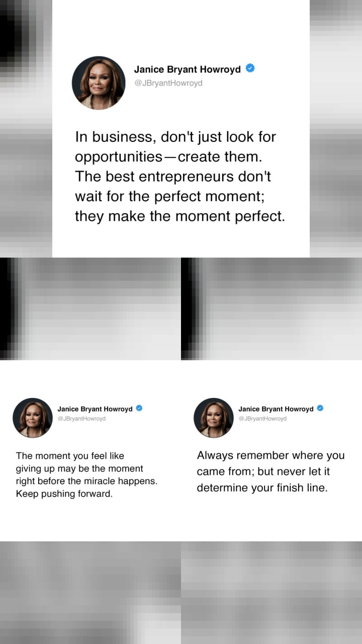Select Janice Bryant Howroyd name in top tweet

(x=188, y=69)
